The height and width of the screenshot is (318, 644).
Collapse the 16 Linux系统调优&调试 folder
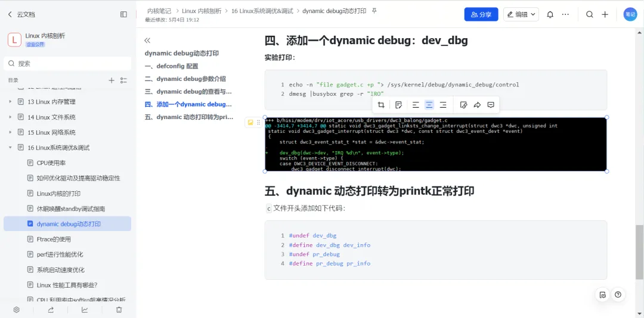(10, 148)
